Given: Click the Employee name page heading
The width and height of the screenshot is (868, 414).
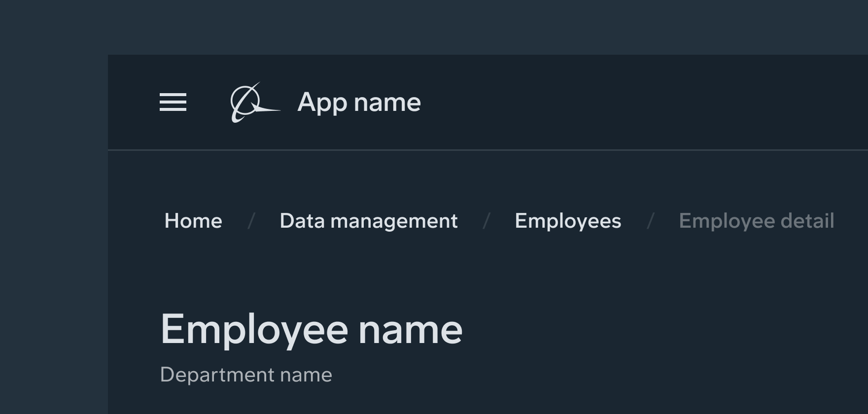Looking at the screenshot, I should point(311,329).
